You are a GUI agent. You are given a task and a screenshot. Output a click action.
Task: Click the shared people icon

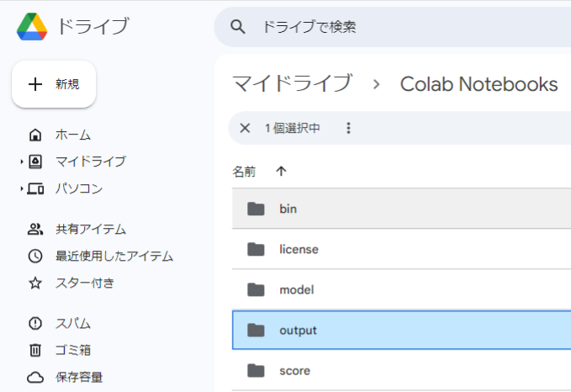[x=35, y=229]
